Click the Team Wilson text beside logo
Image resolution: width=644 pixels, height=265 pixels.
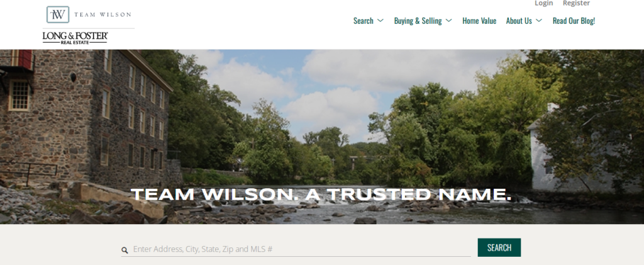tap(103, 14)
